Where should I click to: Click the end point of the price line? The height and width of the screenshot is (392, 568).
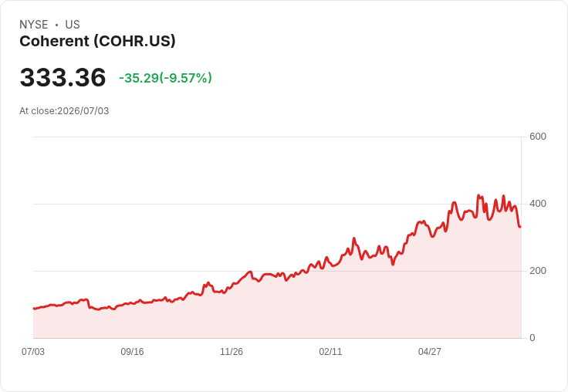click(520, 227)
